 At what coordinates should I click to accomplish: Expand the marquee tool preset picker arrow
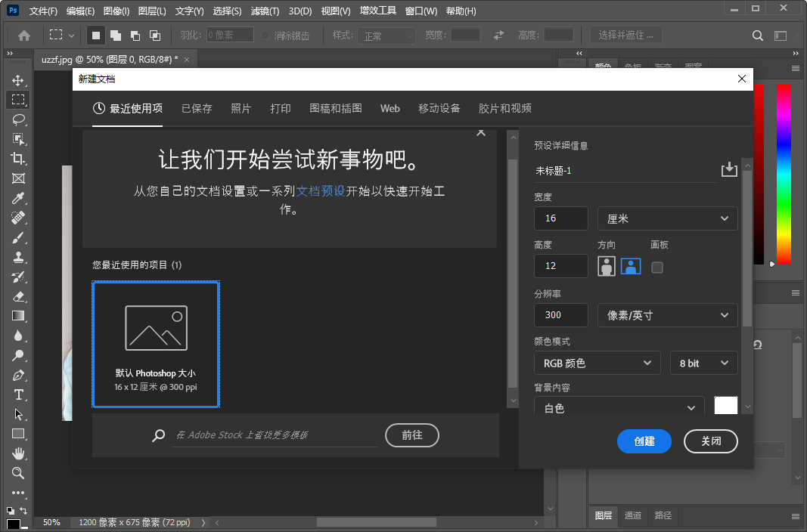[72, 36]
